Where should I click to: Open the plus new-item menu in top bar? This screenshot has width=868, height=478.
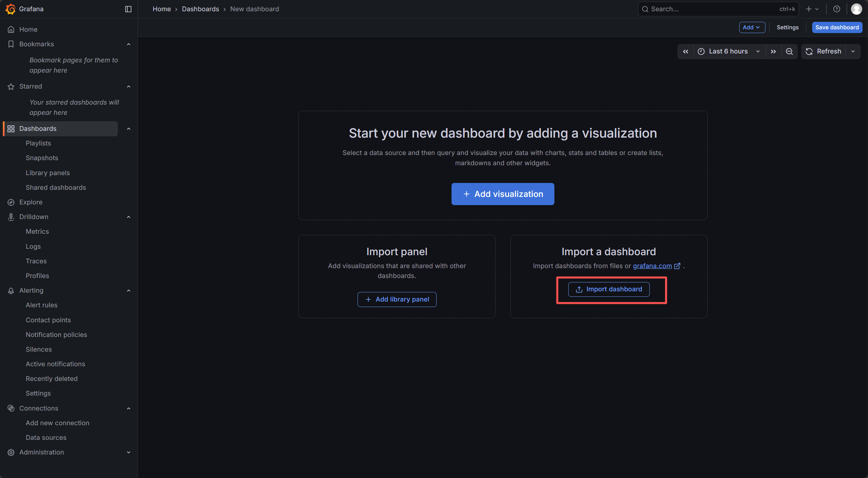(x=812, y=9)
